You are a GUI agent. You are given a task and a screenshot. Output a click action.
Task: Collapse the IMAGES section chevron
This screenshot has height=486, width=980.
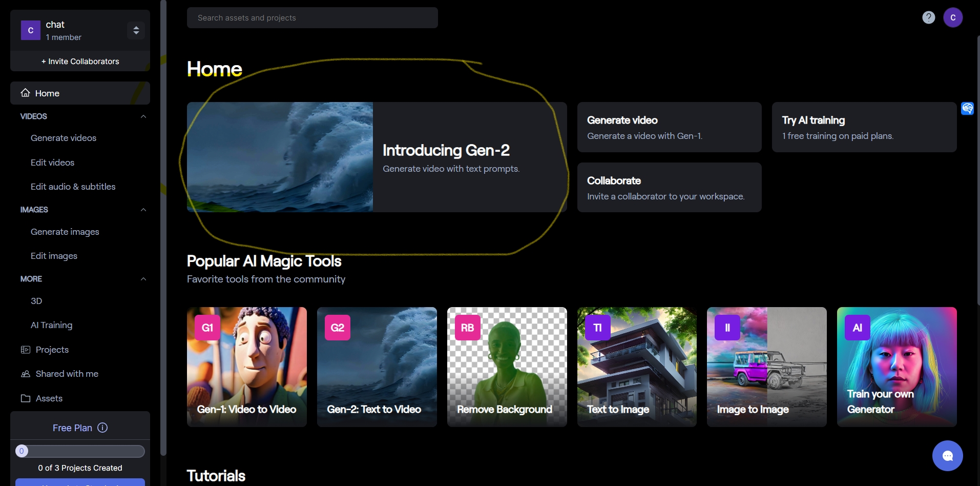(143, 210)
